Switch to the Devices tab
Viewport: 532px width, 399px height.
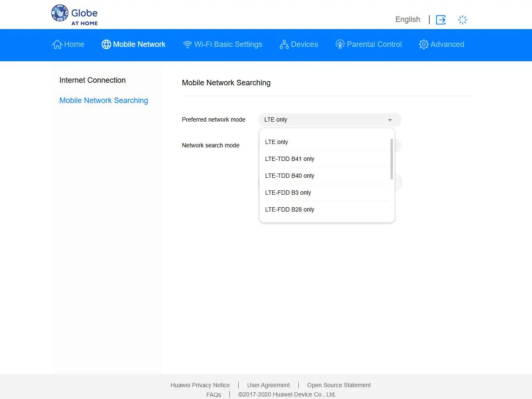[x=299, y=44]
